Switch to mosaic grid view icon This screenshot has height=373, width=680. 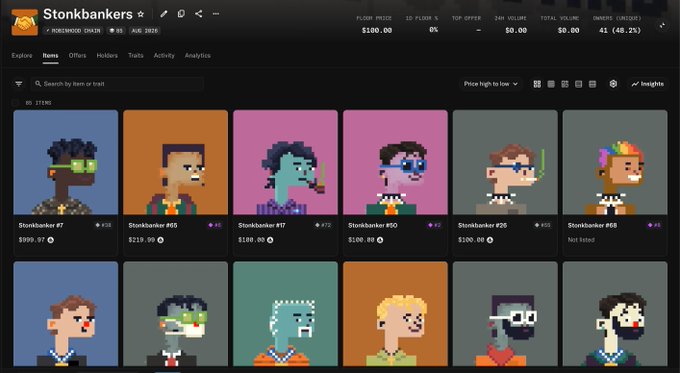(x=565, y=84)
